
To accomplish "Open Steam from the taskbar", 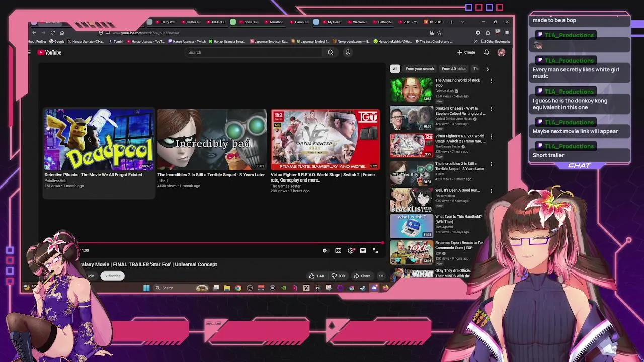I will click(363, 288).
